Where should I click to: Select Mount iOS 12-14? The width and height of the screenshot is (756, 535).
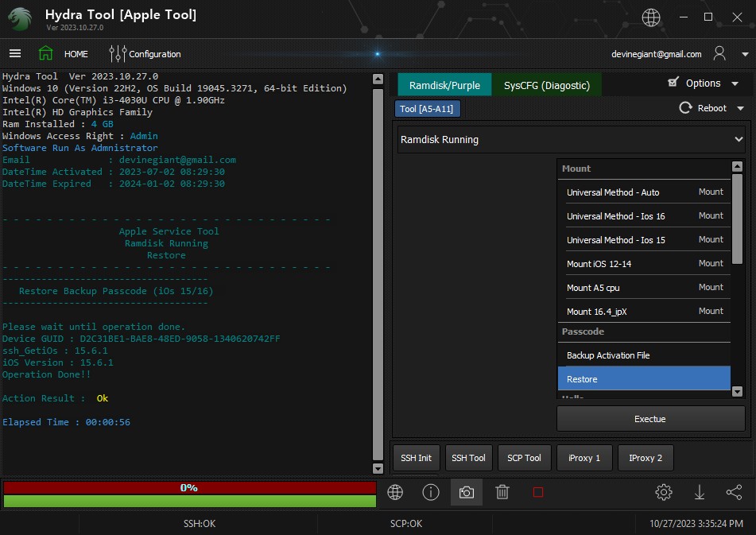pos(644,264)
